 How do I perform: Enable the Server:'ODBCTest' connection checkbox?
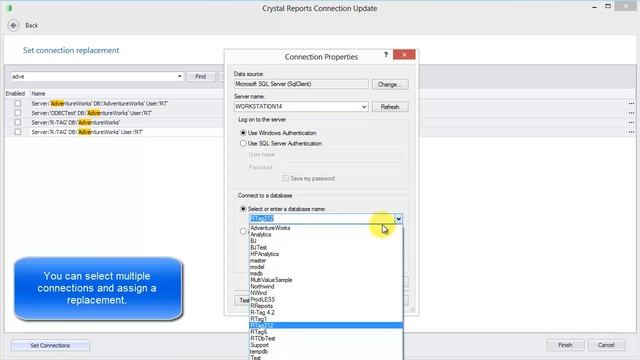[18, 113]
